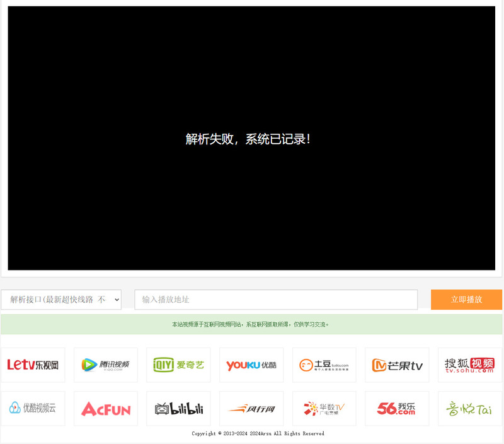504x444 pixels.
Task: Click the AcFun logo
Action: pyautogui.click(x=106, y=408)
